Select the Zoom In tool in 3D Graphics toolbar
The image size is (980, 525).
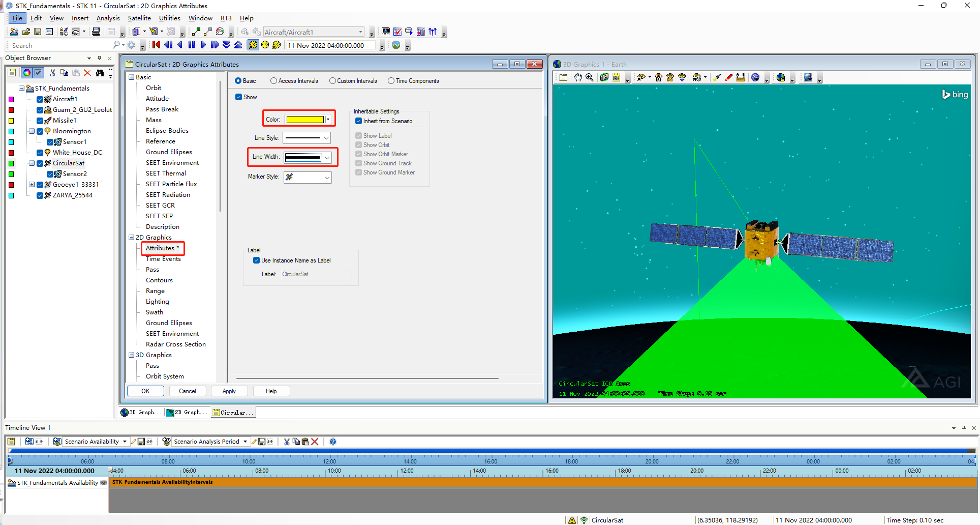pos(590,77)
